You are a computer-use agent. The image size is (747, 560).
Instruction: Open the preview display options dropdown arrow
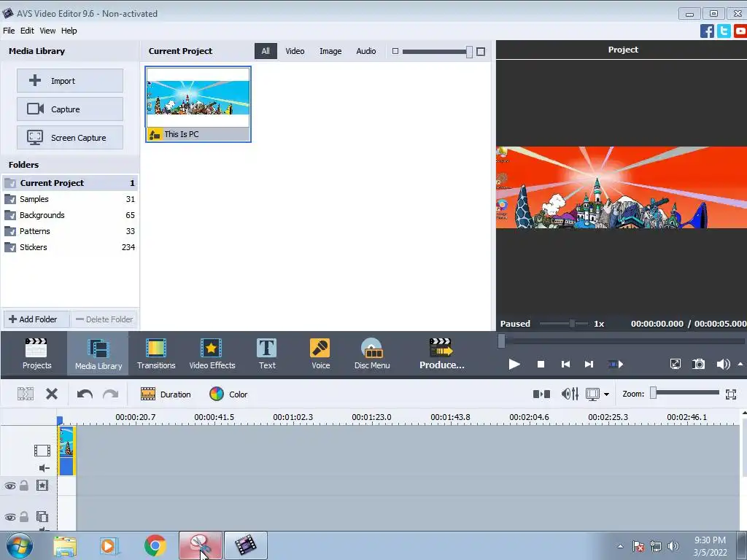(x=606, y=394)
